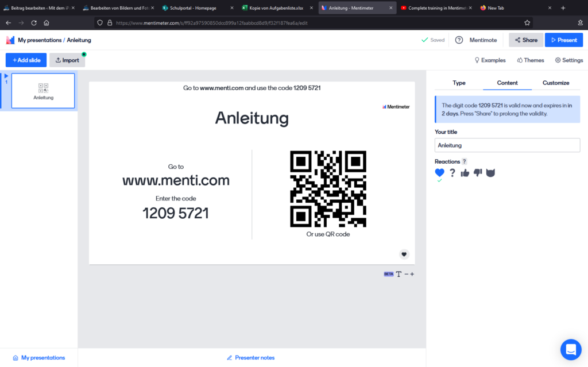Select the cat reaction icon
The width and height of the screenshot is (588, 367).
pos(490,173)
